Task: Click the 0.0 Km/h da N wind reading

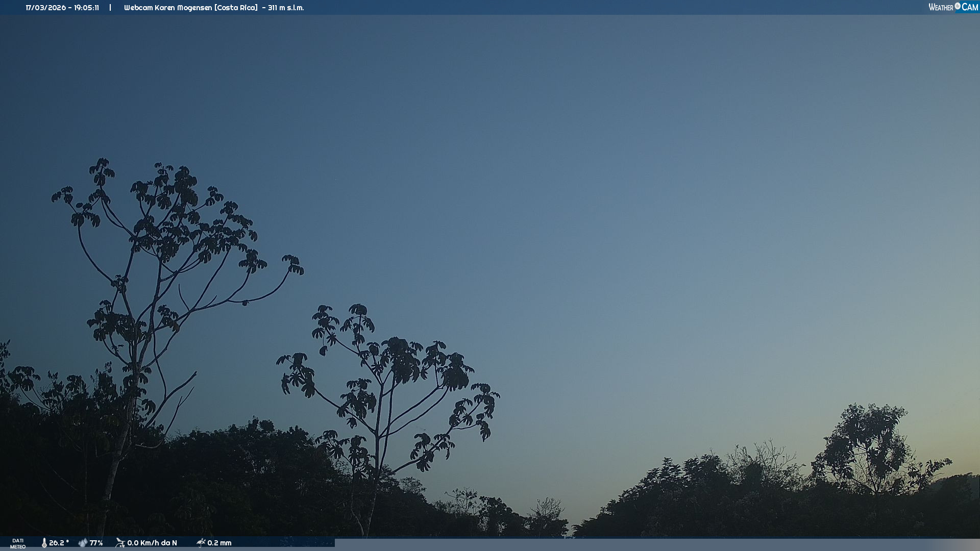Action: click(152, 543)
